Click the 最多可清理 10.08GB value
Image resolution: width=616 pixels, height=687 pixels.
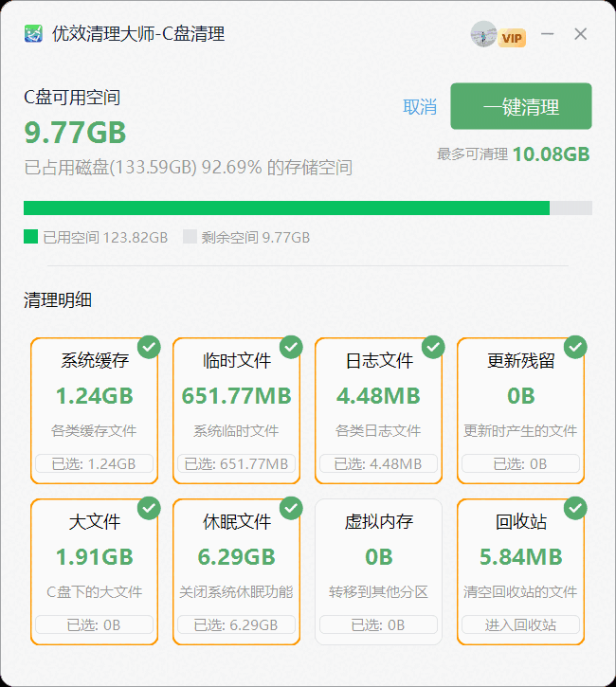pos(552,154)
